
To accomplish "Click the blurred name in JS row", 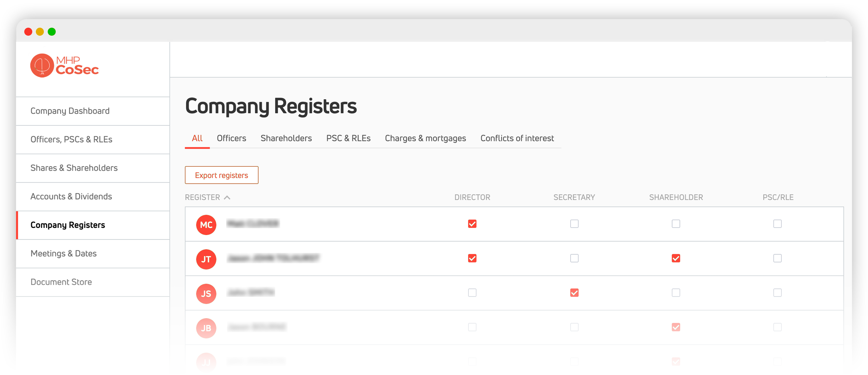I will [x=251, y=292].
